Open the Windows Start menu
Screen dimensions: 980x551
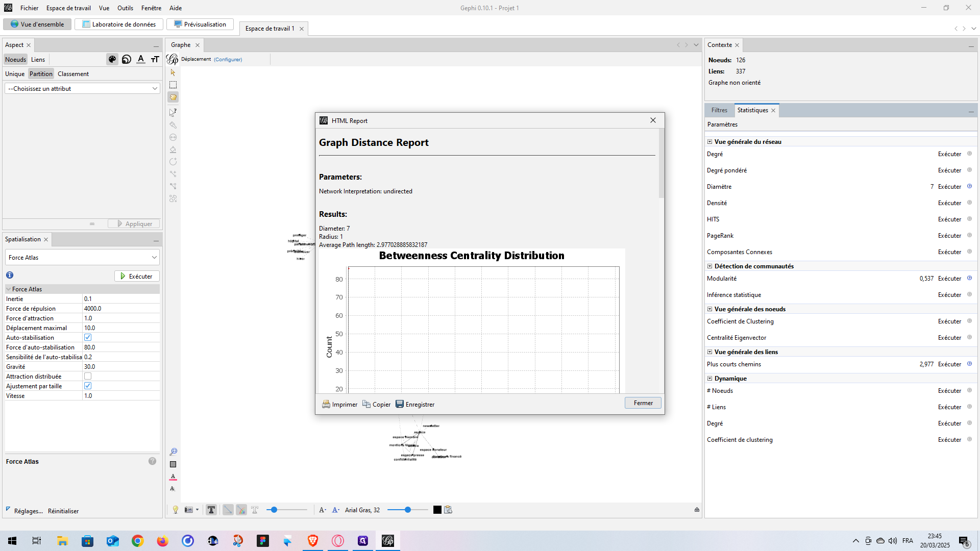tap(12, 541)
